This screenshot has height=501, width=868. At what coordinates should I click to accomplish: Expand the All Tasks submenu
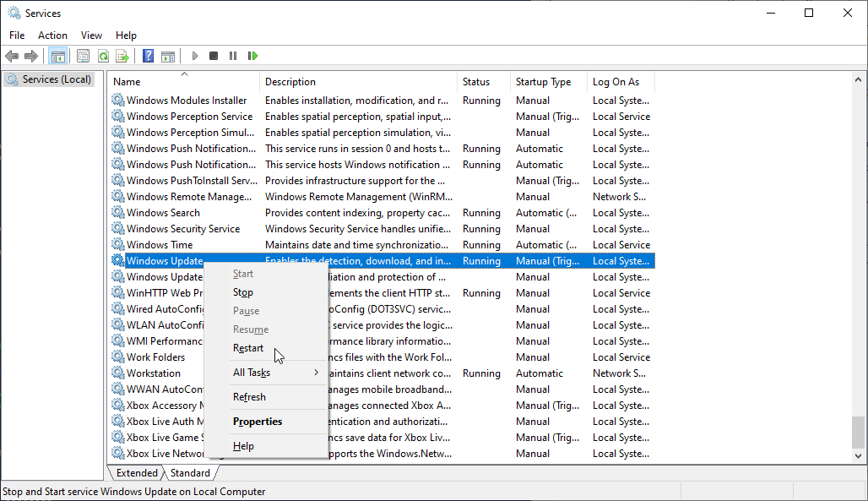(x=266, y=373)
